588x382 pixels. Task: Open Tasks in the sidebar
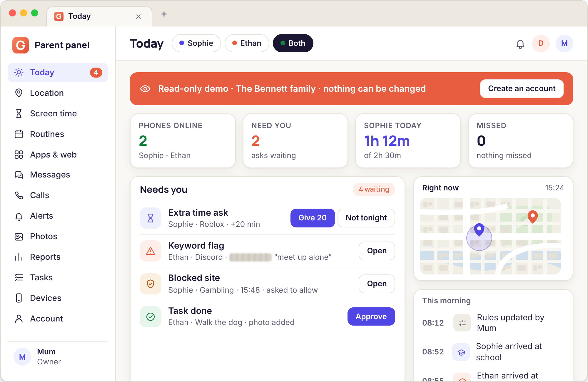[x=58, y=277]
